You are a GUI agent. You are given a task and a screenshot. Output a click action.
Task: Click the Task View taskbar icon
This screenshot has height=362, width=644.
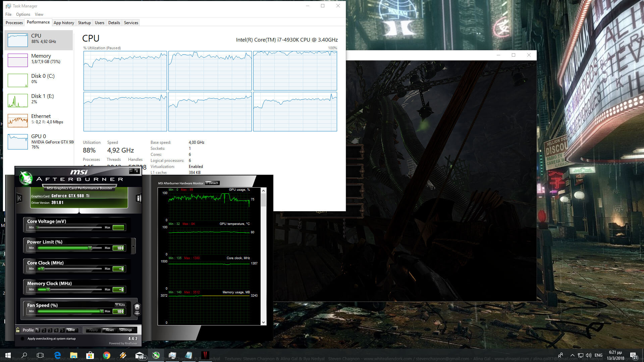tap(40, 355)
